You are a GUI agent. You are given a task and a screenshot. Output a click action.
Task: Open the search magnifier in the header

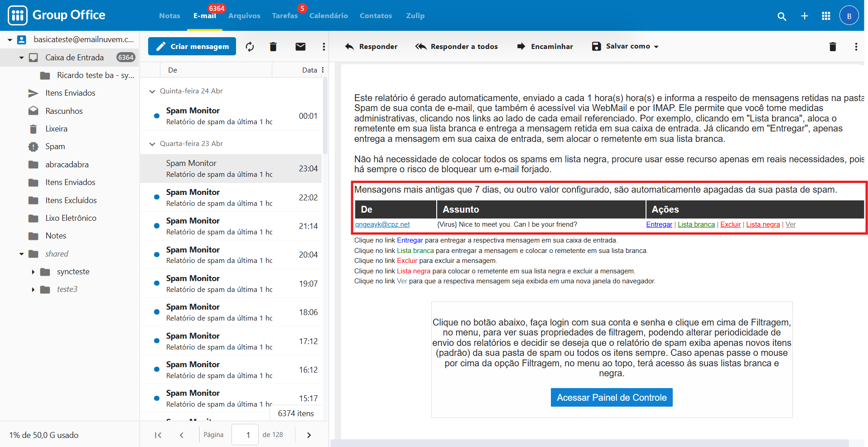tap(781, 16)
